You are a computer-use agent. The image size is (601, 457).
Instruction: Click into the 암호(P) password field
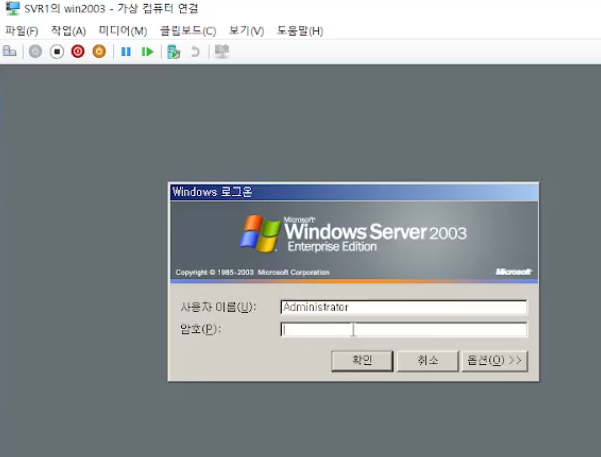point(404,330)
